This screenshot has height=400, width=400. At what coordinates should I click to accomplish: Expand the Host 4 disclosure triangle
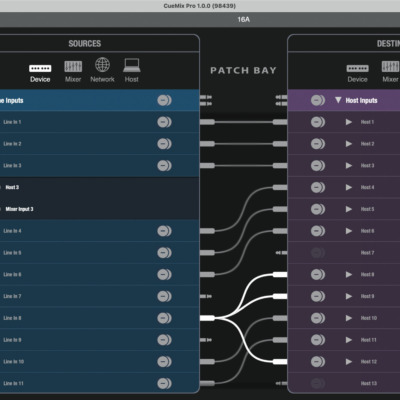pyautogui.click(x=349, y=188)
